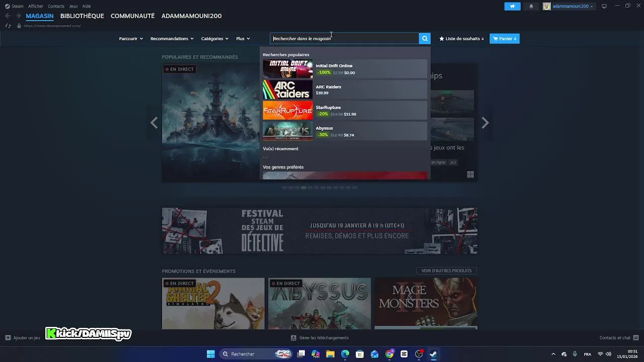644x362 pixels.
Task: Reload the store page
Action: click(x=8, y=26)
